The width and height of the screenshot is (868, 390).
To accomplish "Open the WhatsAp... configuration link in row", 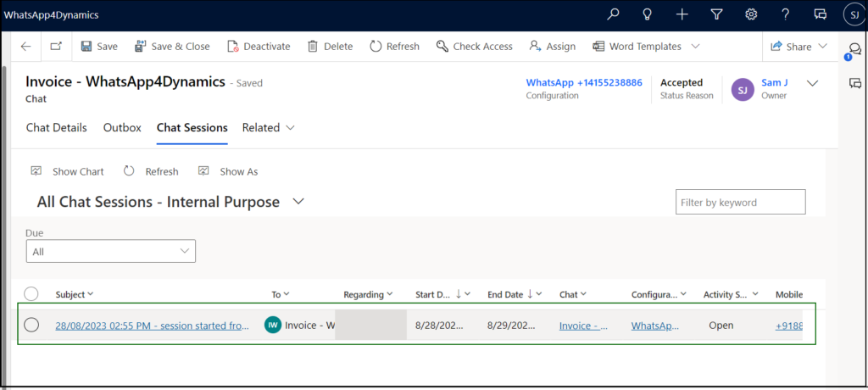I will [655, 326].
